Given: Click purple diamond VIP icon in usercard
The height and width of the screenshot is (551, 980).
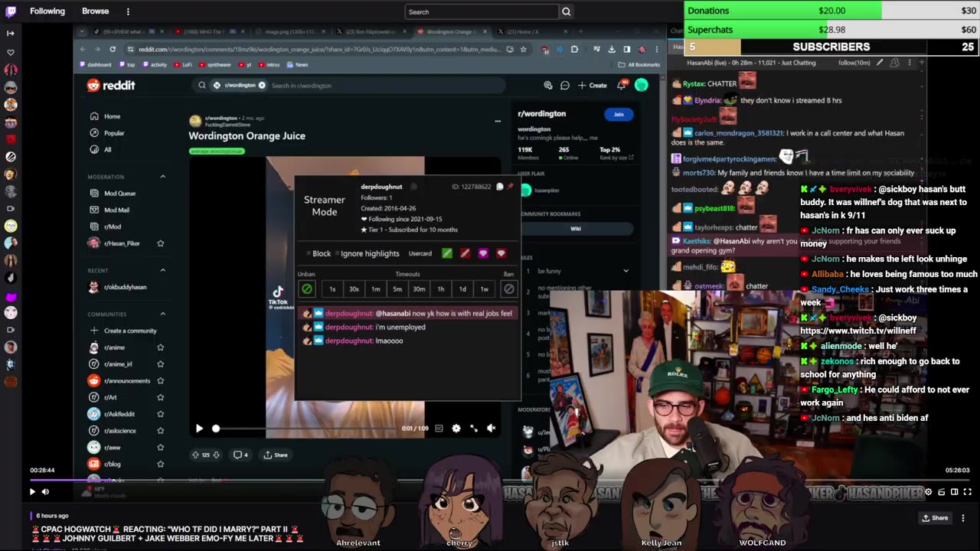Looking at the screenshot, I should [483, 253].
